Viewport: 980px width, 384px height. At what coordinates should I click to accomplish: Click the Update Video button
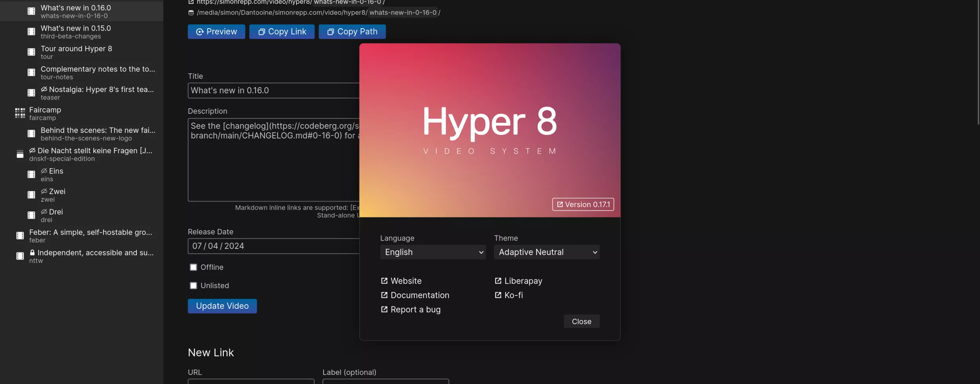[x=222, y=306]
